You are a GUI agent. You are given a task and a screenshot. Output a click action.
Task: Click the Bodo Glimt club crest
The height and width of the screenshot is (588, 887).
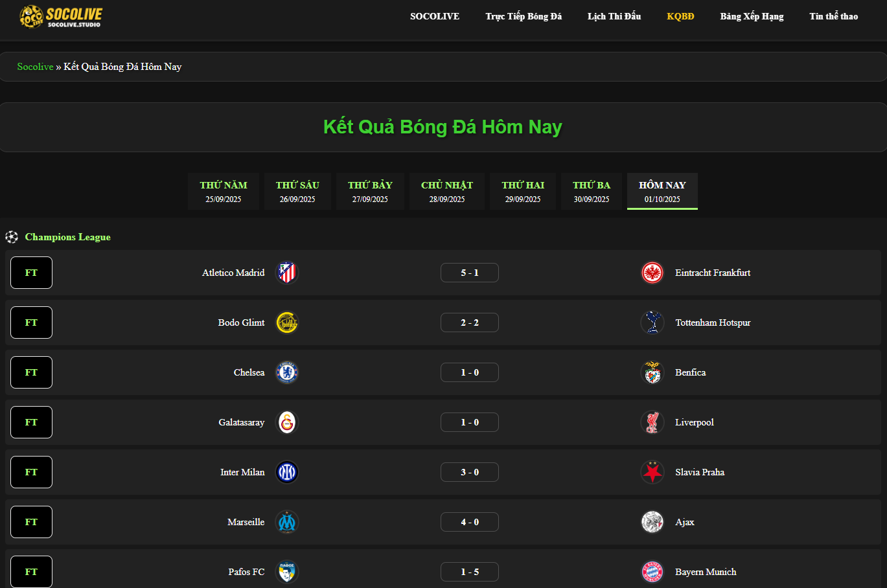click(286, 322)
